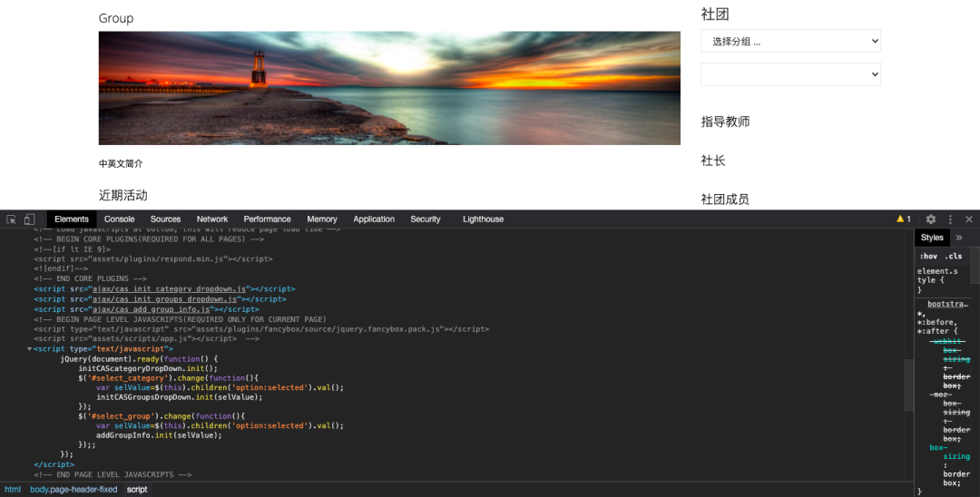Close the DevTools panel
980x497 pixels.
968,219
